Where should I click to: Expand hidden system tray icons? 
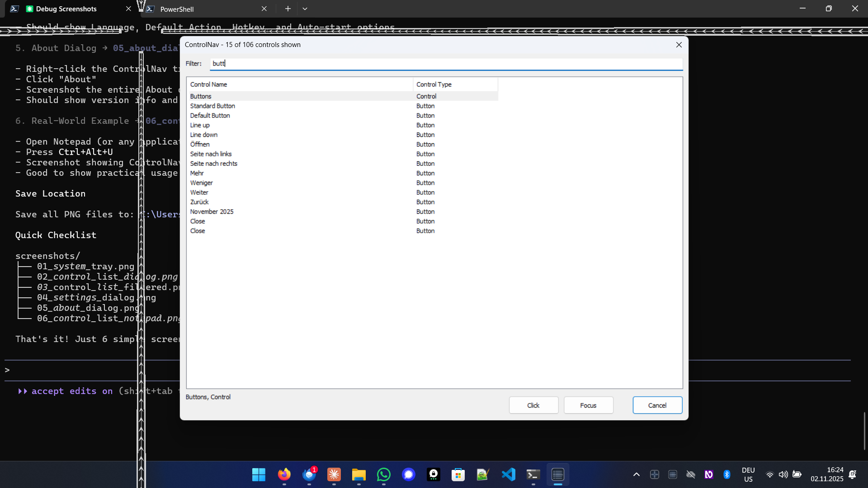636,475
